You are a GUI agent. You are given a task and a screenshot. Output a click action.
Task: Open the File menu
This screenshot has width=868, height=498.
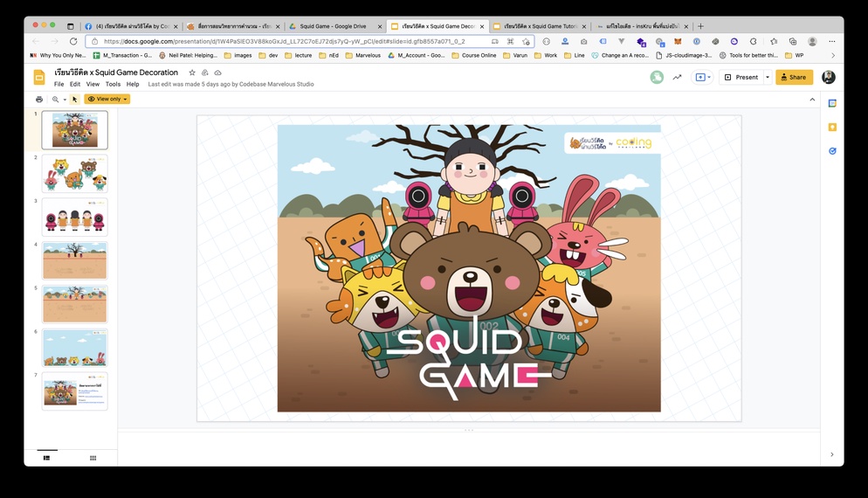coord(59,84)
